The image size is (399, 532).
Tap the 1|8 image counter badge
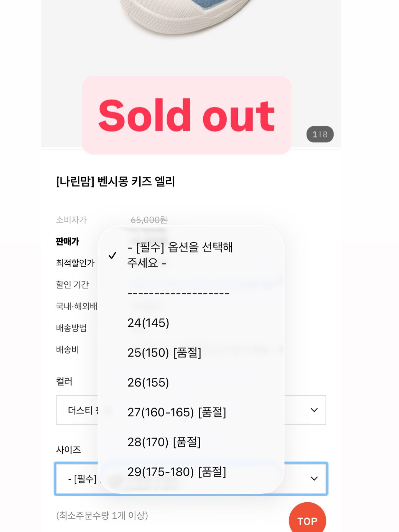pyautogui.click(x=320, y=134)
